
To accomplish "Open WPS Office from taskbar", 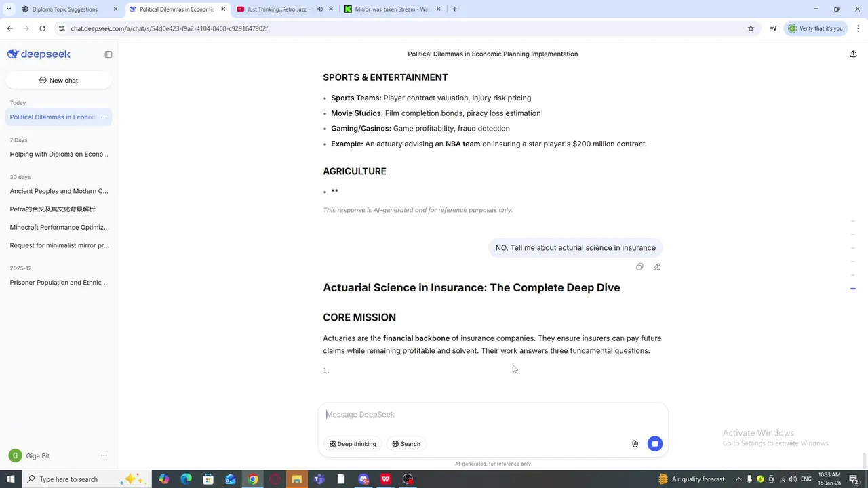I will point(385,479).
